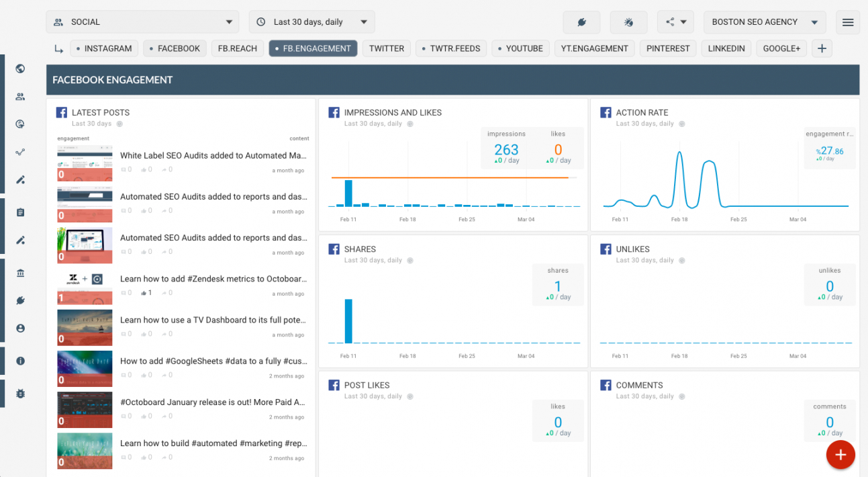Open the user account icon in sidebar
This screenshot has width=868, height=477.
pyautogui.click(x=20, y=329)
